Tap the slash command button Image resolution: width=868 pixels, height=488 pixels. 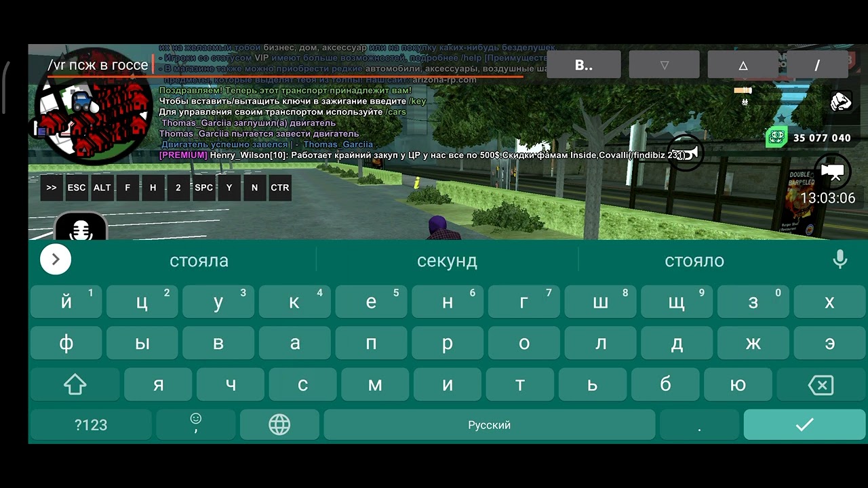(817, 65)
